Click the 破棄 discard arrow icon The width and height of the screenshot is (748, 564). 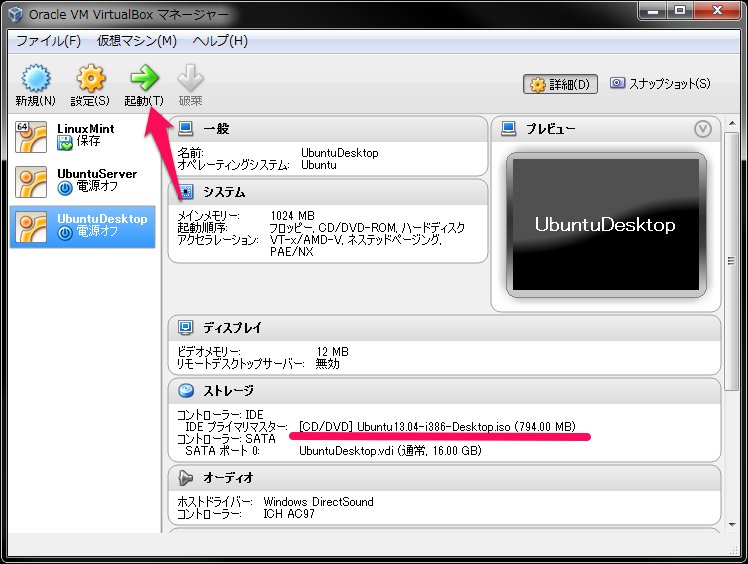pyautogui.click(x=190, y=77)
